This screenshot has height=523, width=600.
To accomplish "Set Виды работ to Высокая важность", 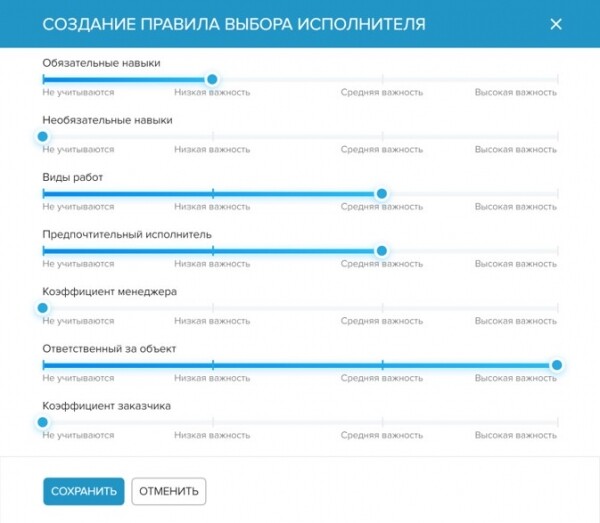I will (x=557, y=194).
